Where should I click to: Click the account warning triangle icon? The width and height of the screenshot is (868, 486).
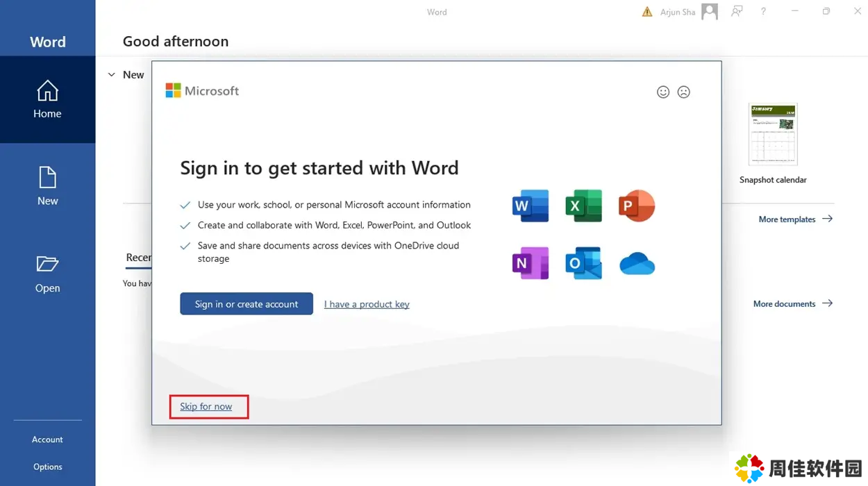pyautogui.click(x=647, y=12)
